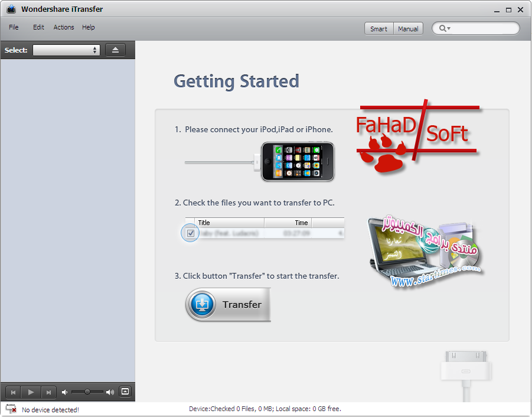Expand the search magnifier options arrow
532x417 pixels.
point(449,28)
